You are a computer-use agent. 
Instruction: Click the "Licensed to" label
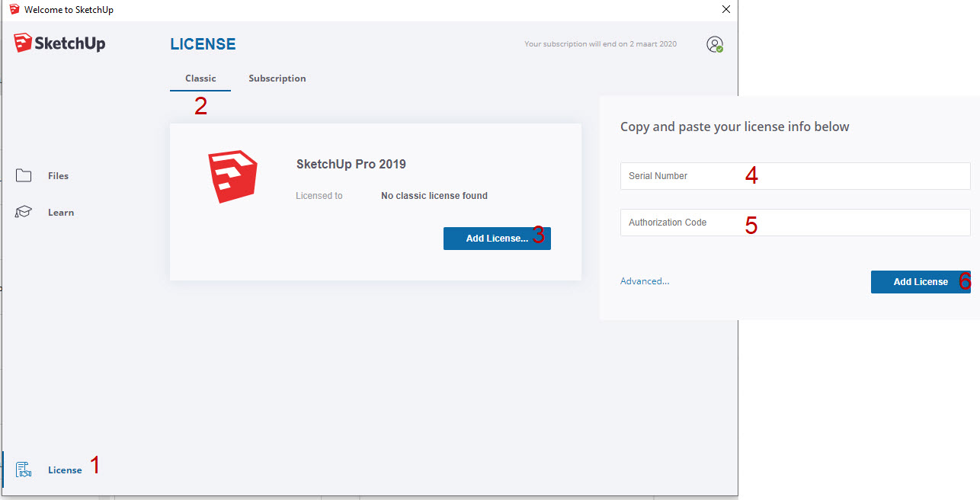point(319,196)
